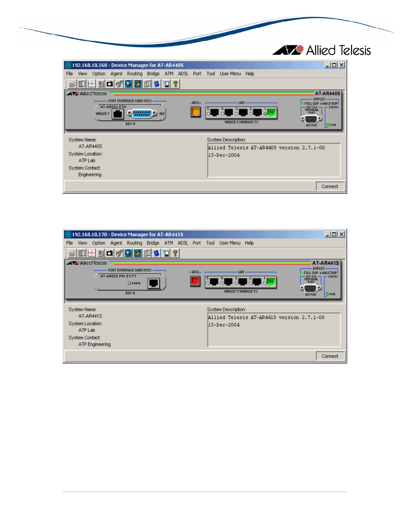Screen dimensions: 411x532
Task: Open Tool menu in AT-AR440S window
Action: 211,74
